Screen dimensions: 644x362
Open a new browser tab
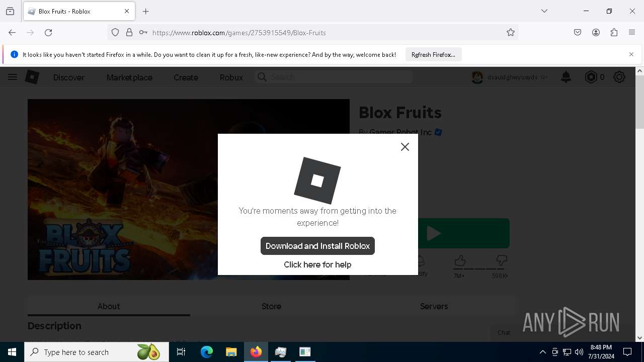coord(145,11)
